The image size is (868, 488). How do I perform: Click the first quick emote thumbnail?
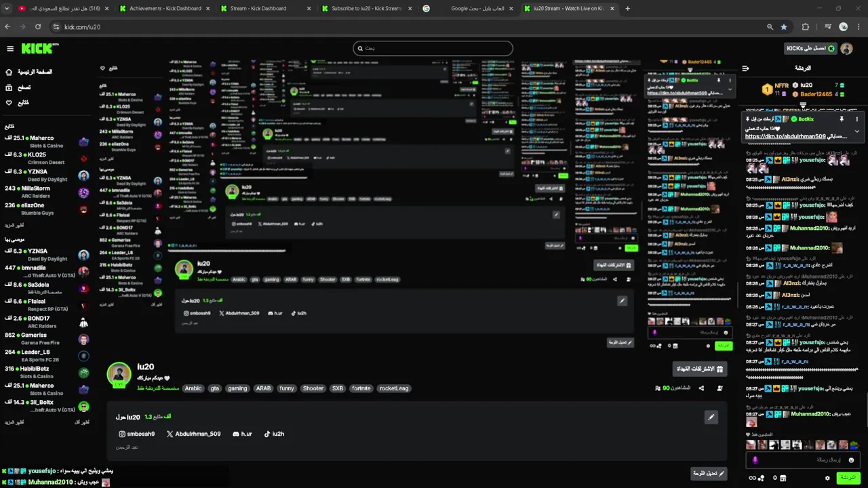pos(751,445)
